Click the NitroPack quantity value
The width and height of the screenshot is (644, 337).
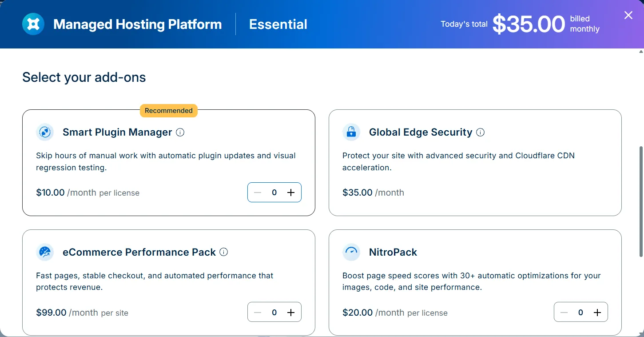(x=581, y=313)
